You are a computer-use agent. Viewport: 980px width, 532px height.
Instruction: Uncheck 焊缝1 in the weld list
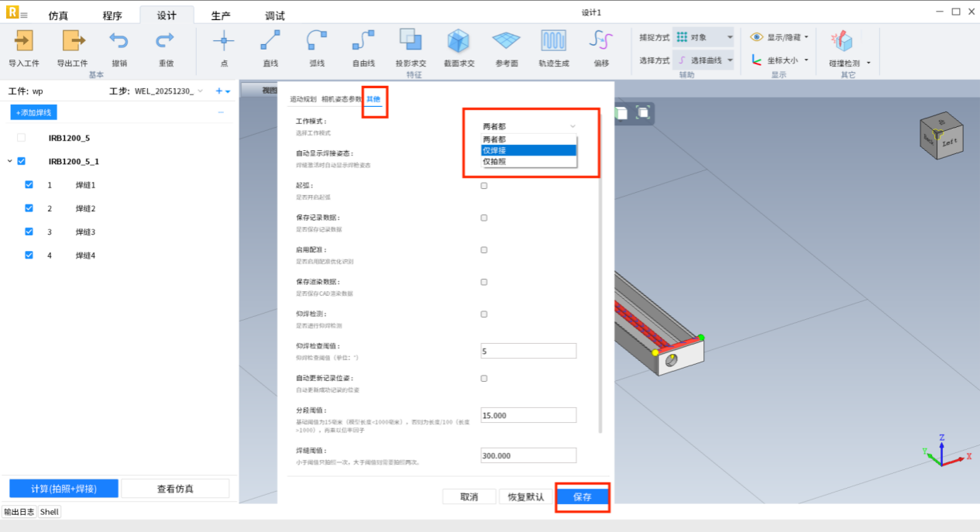(29, 185)
